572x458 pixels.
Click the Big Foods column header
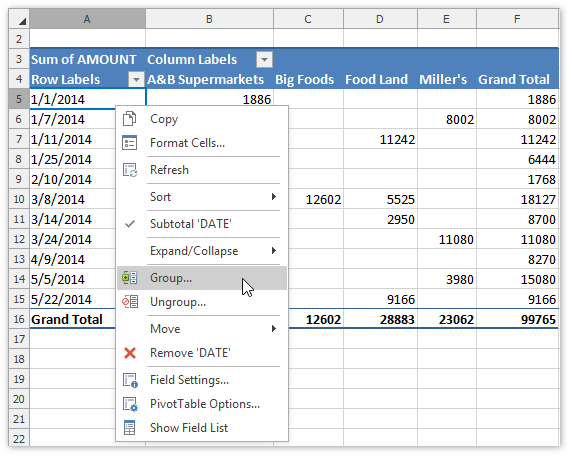pos(308,79)
